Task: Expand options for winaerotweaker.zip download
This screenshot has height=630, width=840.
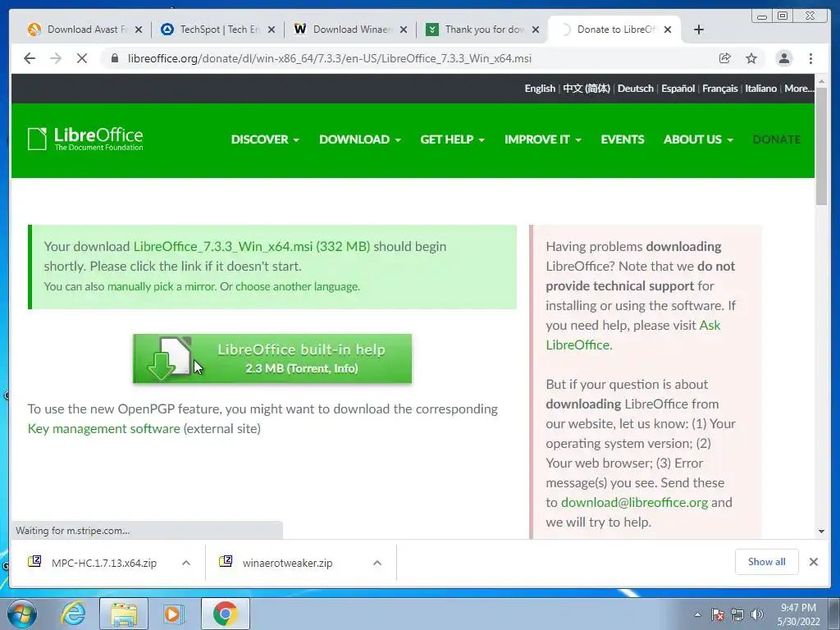Action: pyautogui.click(x=377, y=563)
